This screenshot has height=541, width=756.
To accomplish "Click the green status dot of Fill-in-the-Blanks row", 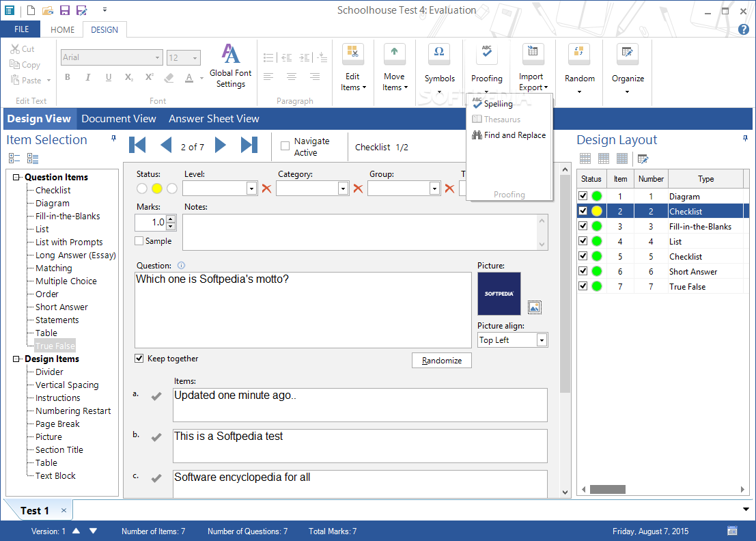I will point(596,226).
